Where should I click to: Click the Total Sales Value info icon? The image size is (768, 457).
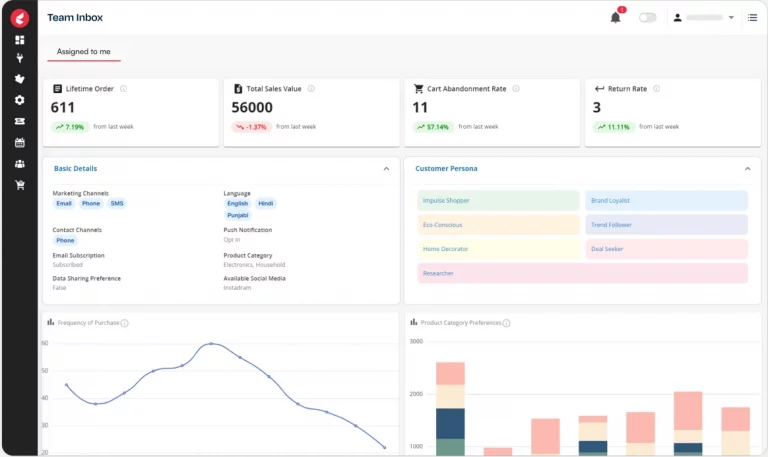click(311, 89)
